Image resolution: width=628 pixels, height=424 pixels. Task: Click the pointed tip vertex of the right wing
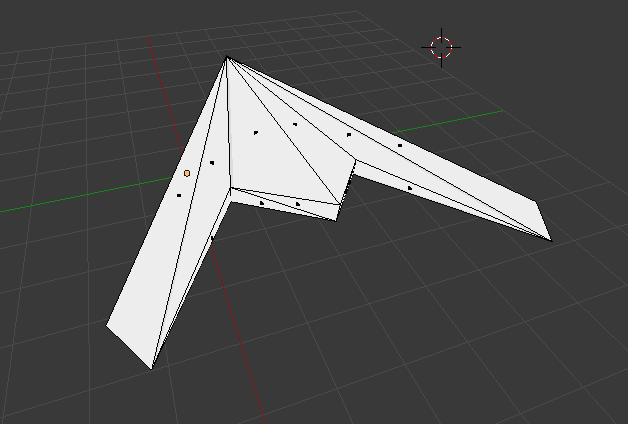[552, 241]
